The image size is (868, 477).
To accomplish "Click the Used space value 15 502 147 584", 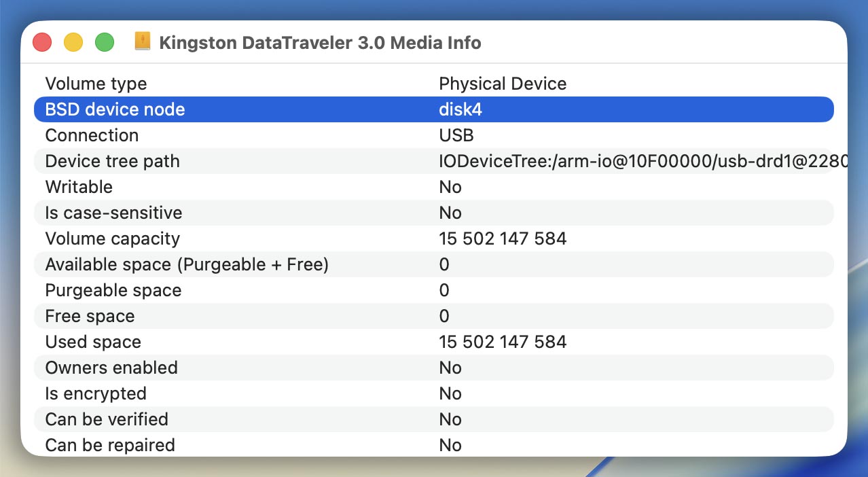I will (x=503, y=342).
